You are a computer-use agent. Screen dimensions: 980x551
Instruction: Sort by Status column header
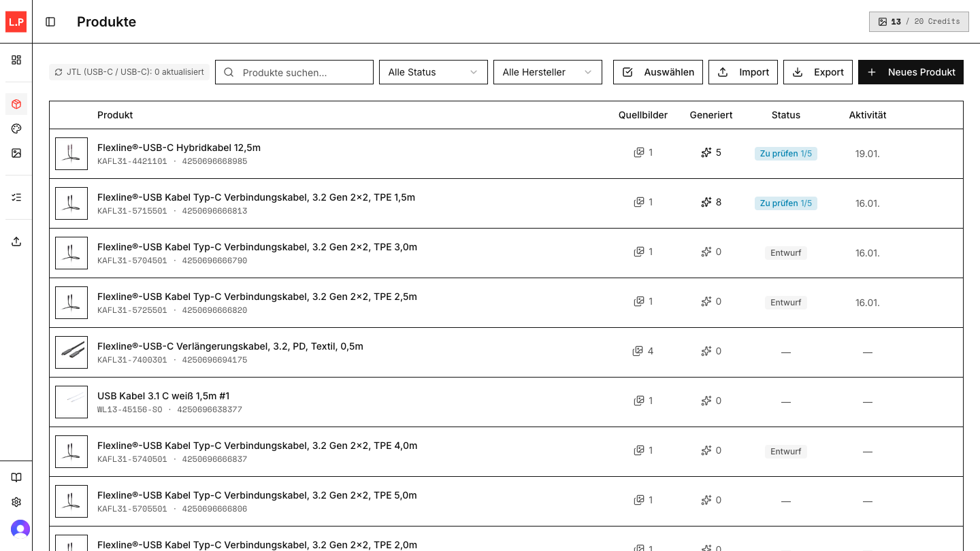coord(786,115)
